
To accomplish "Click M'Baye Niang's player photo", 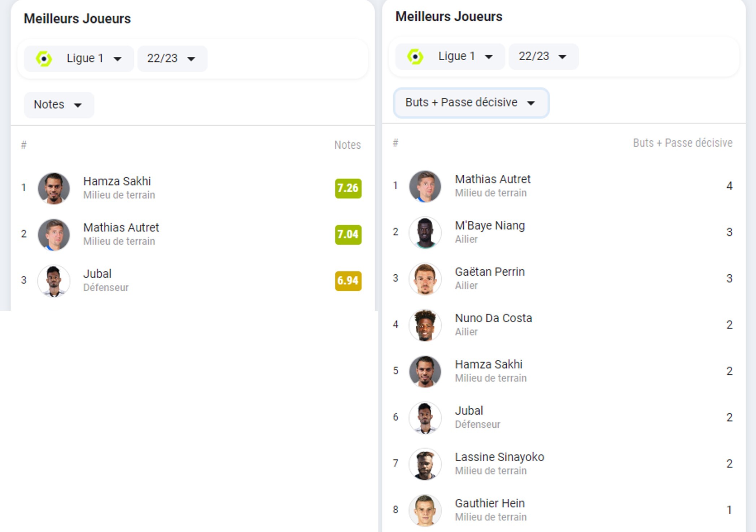I will (425, 232).
